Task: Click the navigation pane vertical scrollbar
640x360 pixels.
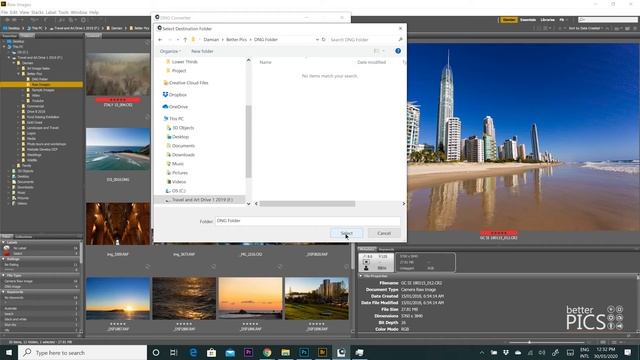Action: pos(248,141)
